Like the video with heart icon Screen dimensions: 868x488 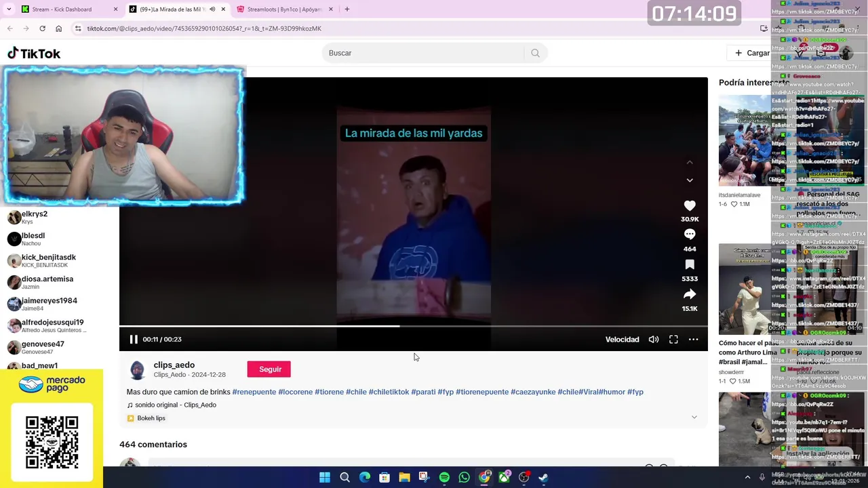tap(690, 205)
